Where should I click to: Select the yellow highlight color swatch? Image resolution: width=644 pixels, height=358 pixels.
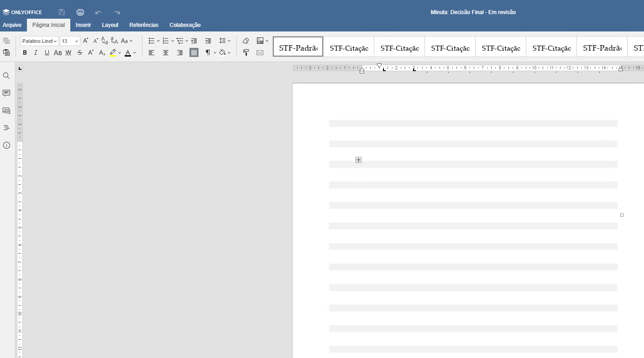click(113, 52)
